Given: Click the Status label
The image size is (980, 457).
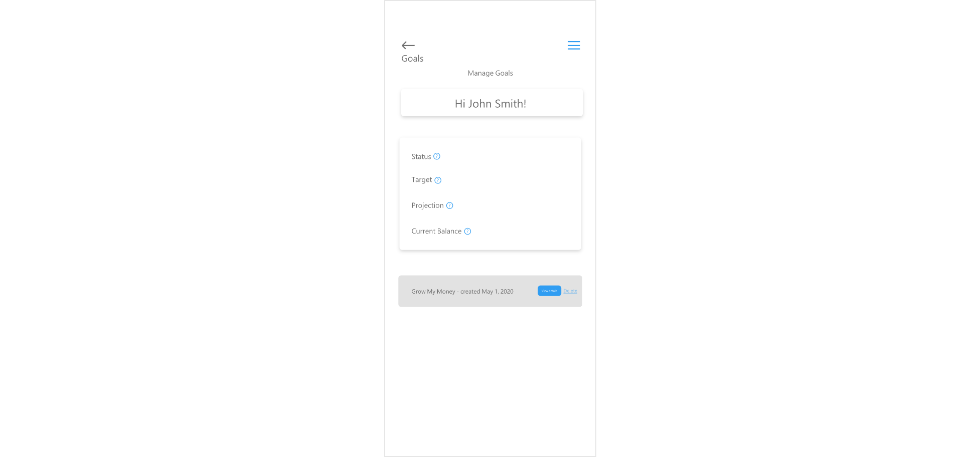Looking at the screenshot, I should [x=421, y=157].
